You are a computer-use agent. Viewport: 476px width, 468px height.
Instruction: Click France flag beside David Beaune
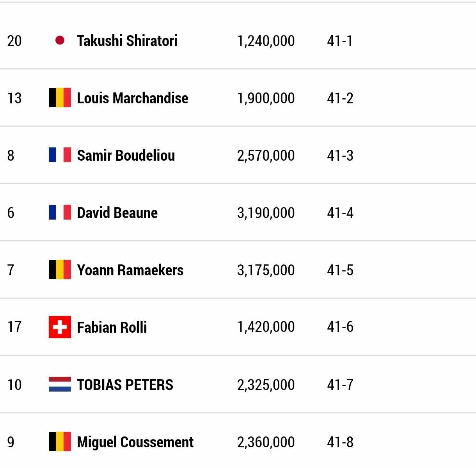coord(60,212)
